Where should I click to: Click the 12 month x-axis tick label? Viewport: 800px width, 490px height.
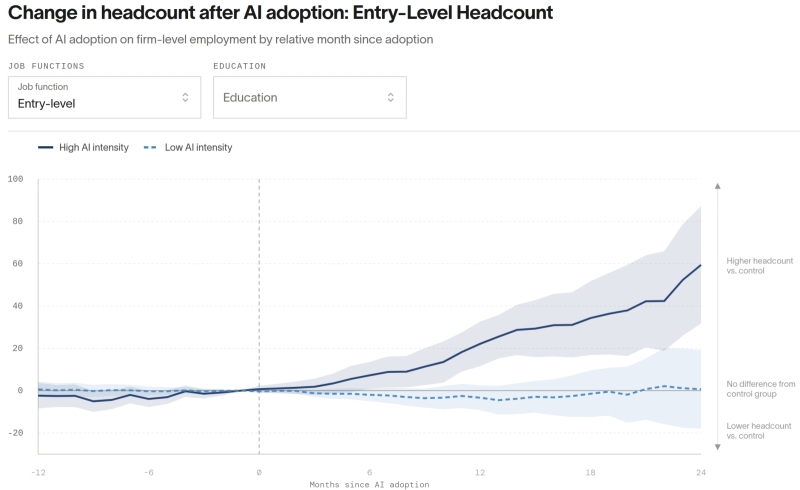click(x=480, y=473)
